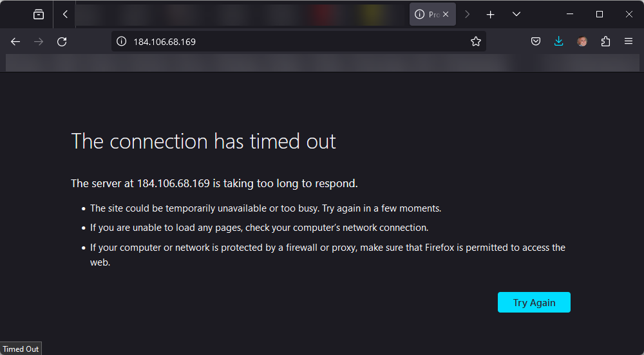Click the Try Again button
Screen dimensions: 644x355
[x=534, y=303]
